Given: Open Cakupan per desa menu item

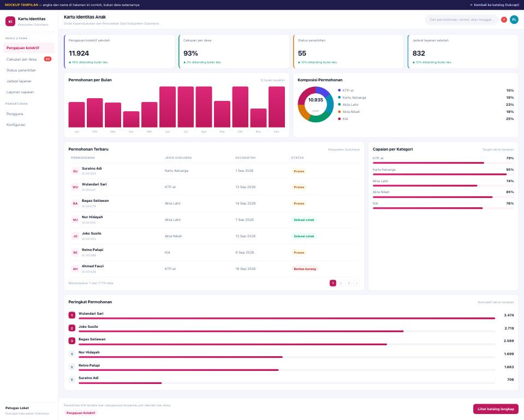Looking at the screenshot, I should (29, 59).
